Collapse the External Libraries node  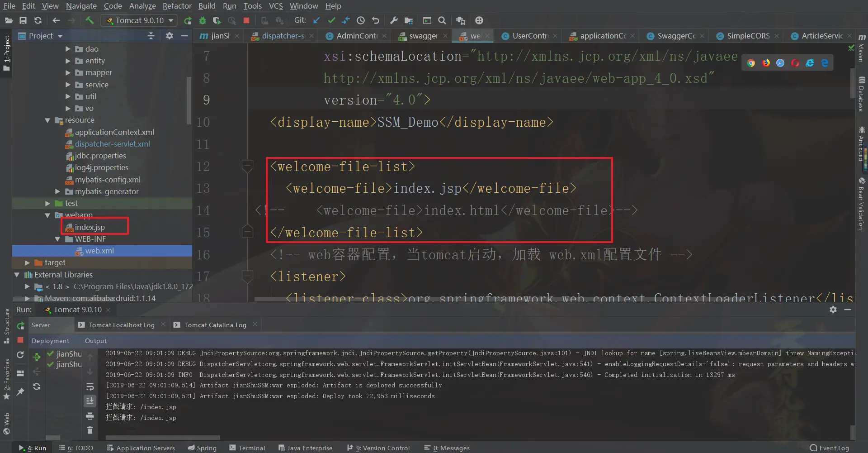point(17,275)
